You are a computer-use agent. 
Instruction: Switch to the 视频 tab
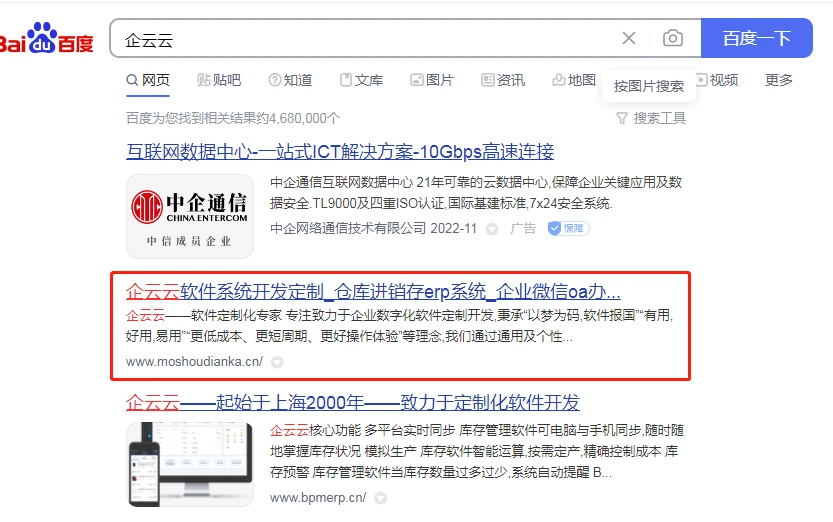coord(717,80)
